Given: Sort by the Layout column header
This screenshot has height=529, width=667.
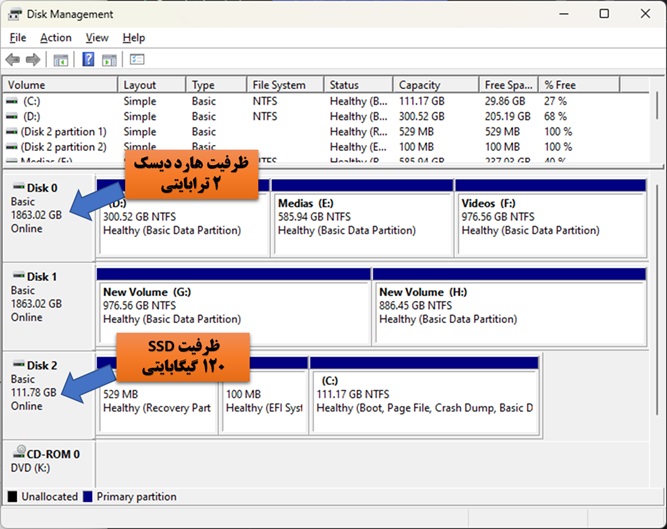Looking at the screenshot, I should coord(151,85).
